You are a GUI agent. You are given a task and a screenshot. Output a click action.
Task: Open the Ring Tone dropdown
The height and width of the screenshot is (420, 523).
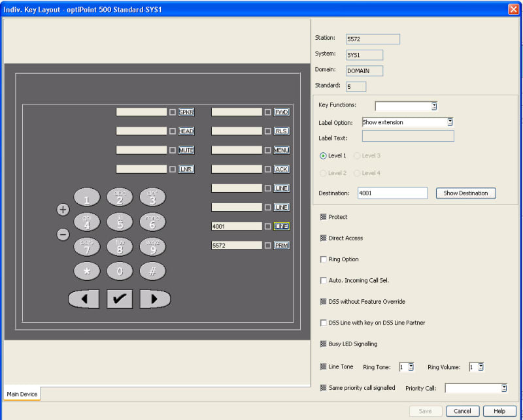click(411, 367)
